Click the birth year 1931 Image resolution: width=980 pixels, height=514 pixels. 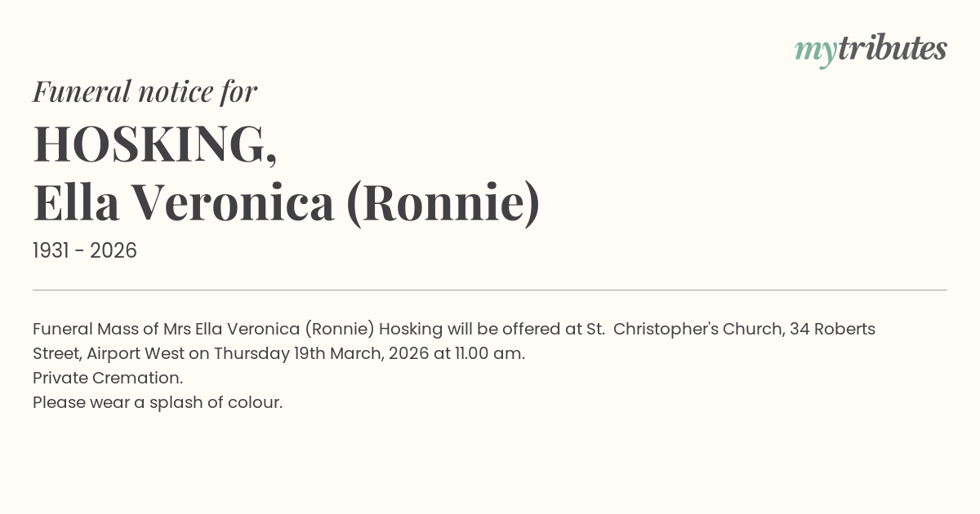tap(50, 250)
